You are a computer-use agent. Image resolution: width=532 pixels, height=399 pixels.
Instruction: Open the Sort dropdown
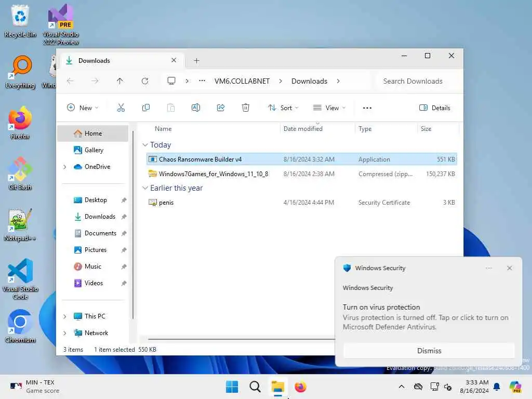tap(283, 108)
